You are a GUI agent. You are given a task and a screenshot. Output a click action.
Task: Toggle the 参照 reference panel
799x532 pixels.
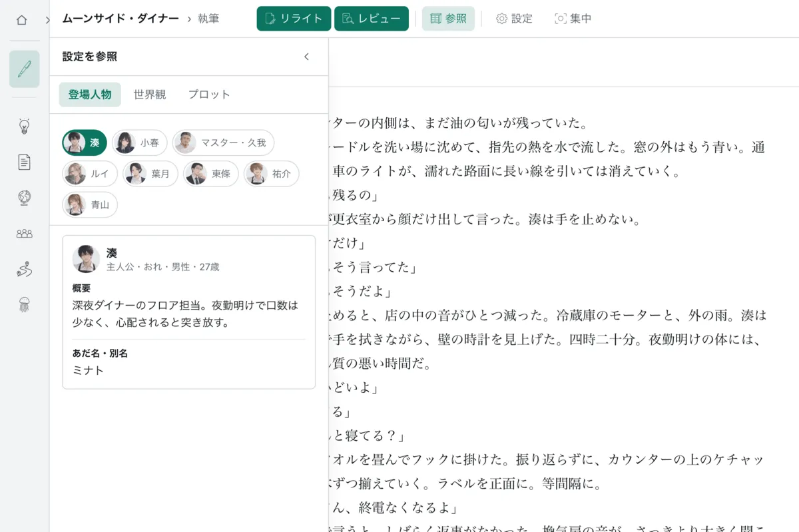click(x=448, y=19)
